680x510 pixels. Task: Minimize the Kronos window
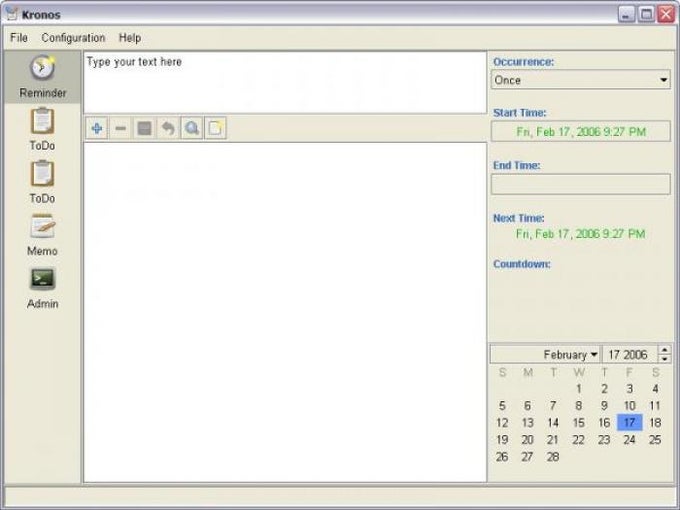click(626, 14)
